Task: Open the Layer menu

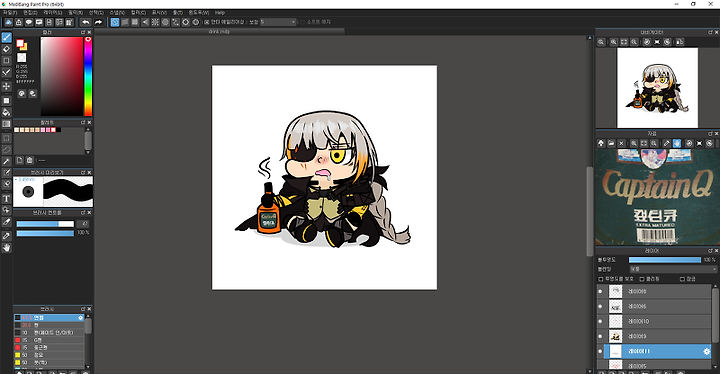Action: (x=52, y=13)
